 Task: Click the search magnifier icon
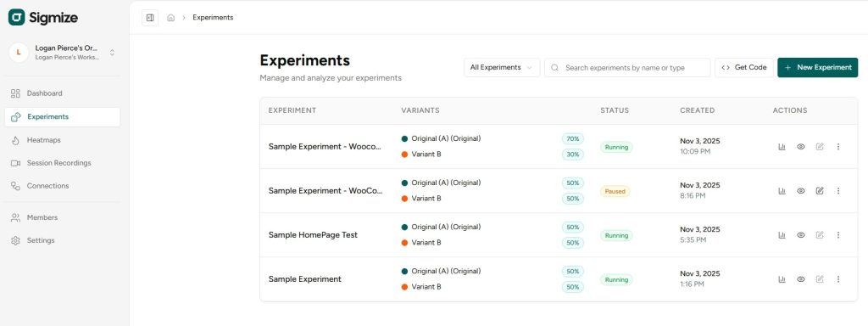coord(555,68)
